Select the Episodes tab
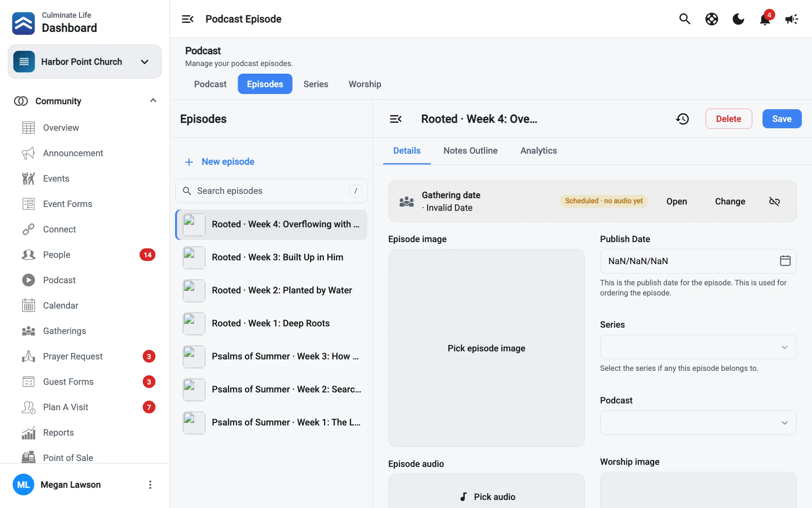The height and width of the screenshot is (508, 812). [265, 84]
